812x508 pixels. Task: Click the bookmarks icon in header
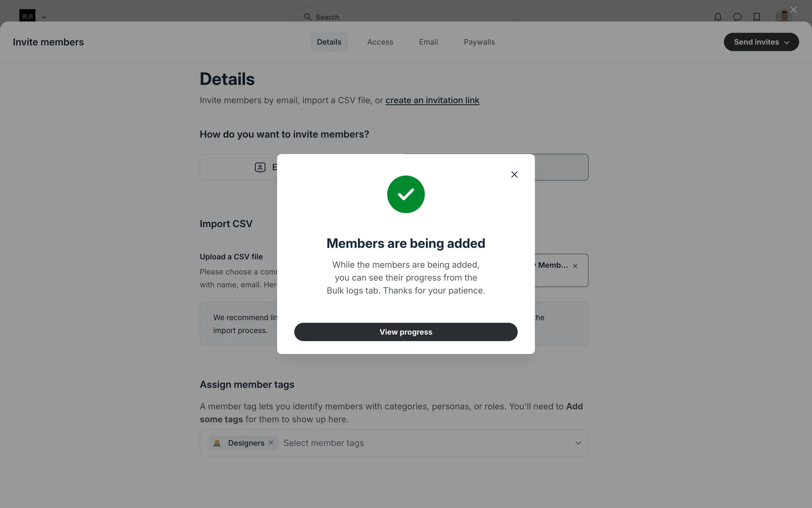pyautogui.click(x=757, y=17)
